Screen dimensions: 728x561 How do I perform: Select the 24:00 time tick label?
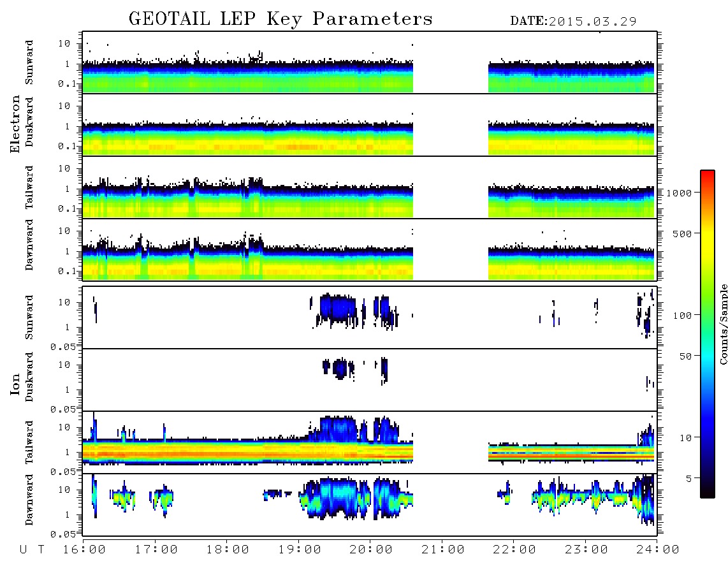[659, 550]
